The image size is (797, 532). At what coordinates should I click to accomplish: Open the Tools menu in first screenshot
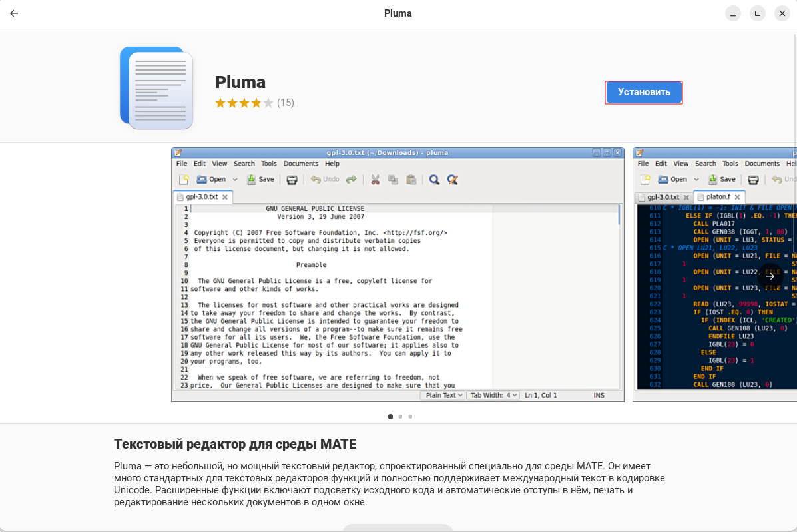click(x=269, y=164)
